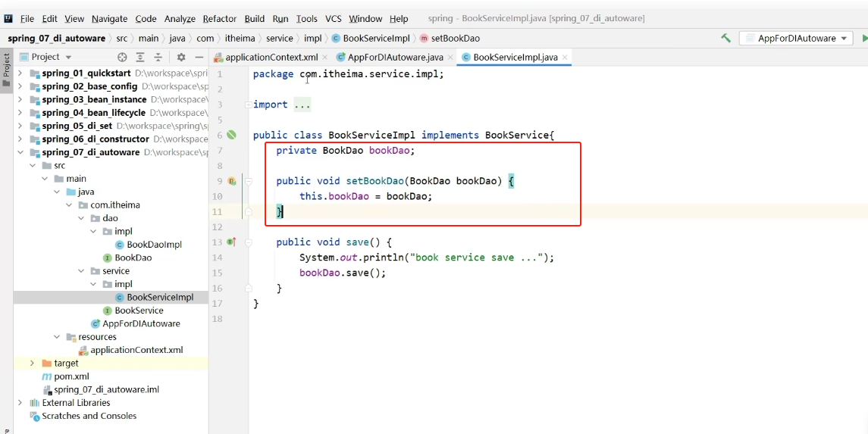
Task: Select Scratches and Consoles node
Action: (x=83, y=416)
